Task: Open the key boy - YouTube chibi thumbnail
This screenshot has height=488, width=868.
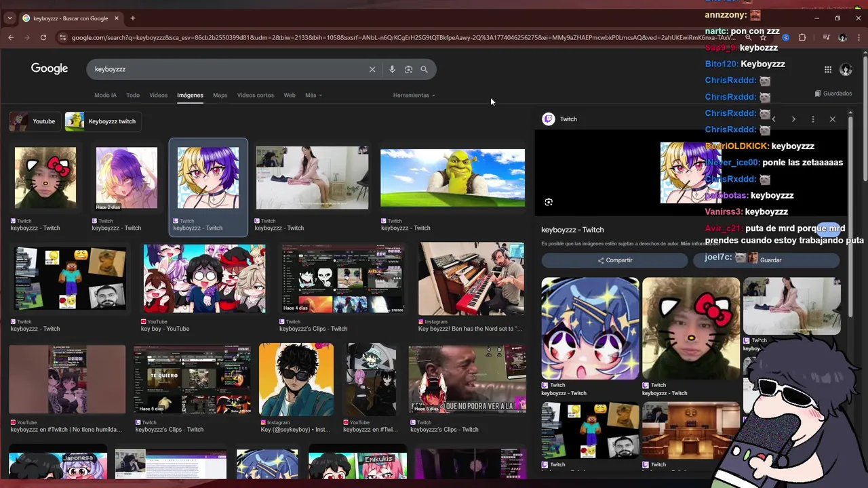Action: pos(204,279)
